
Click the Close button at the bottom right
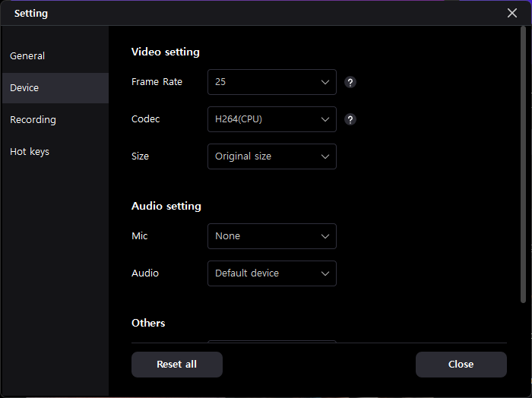coord(461,365)
